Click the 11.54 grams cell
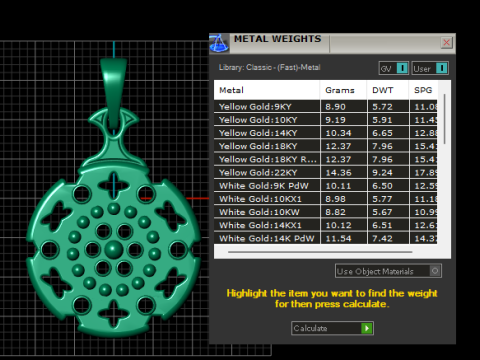The width and height of the screenshot is (480, 360). click(x=343, y=238)
